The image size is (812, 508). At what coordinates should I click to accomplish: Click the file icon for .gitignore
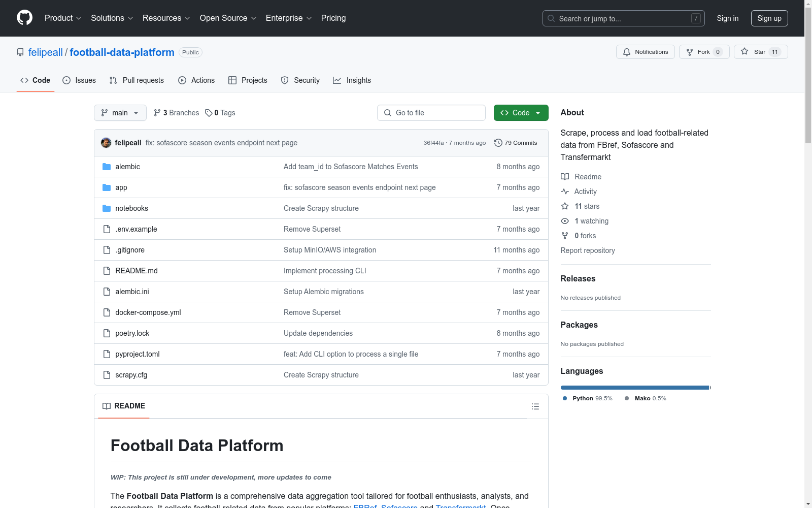pyautogui.click(x=107, y=250)
